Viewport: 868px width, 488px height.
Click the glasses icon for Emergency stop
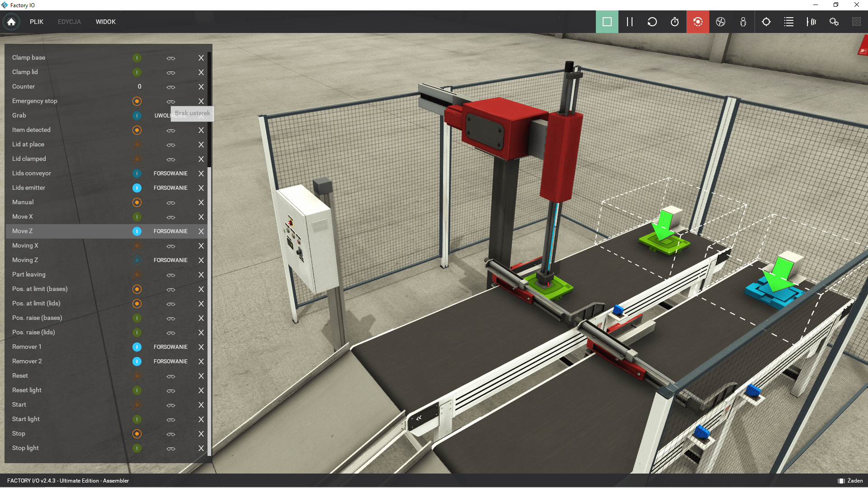tap(170, 102)
